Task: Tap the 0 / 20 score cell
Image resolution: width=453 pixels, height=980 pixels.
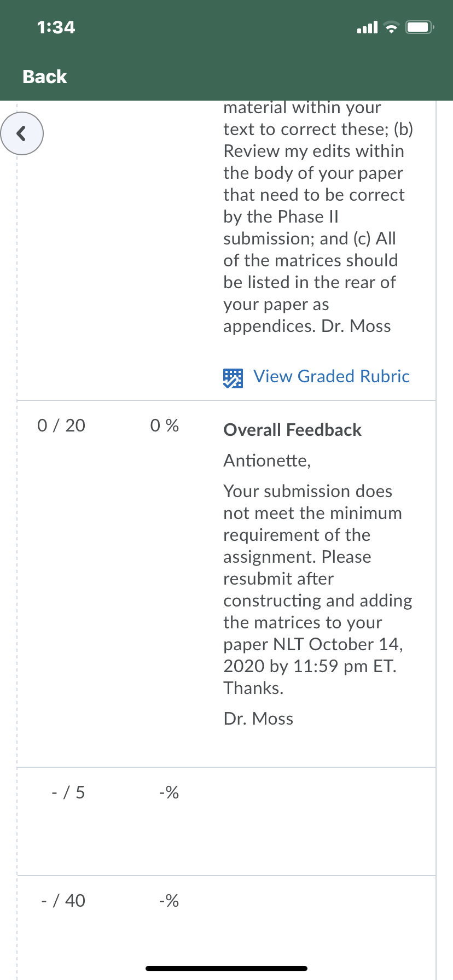Action: coord(61,425)
